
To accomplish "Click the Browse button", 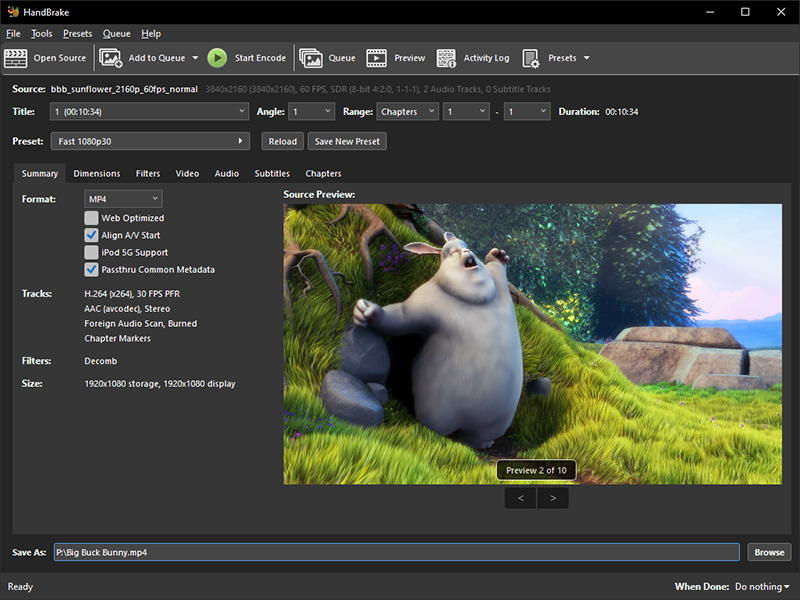I will coord(769,552).
